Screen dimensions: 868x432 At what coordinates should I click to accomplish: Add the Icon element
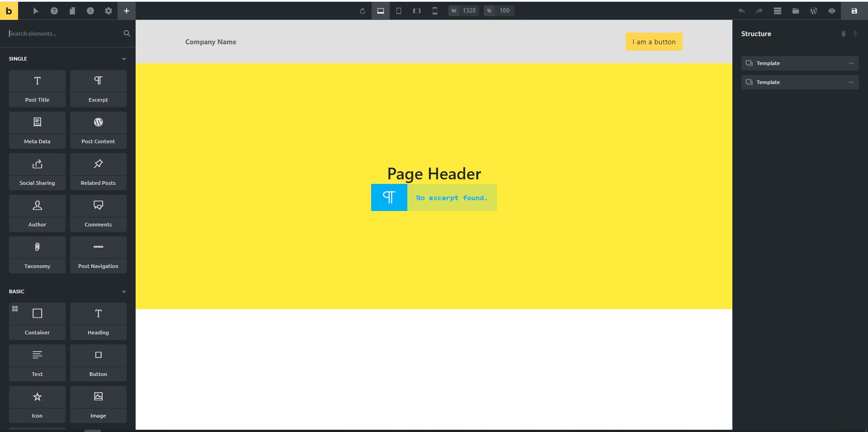[x=37, y=404]
